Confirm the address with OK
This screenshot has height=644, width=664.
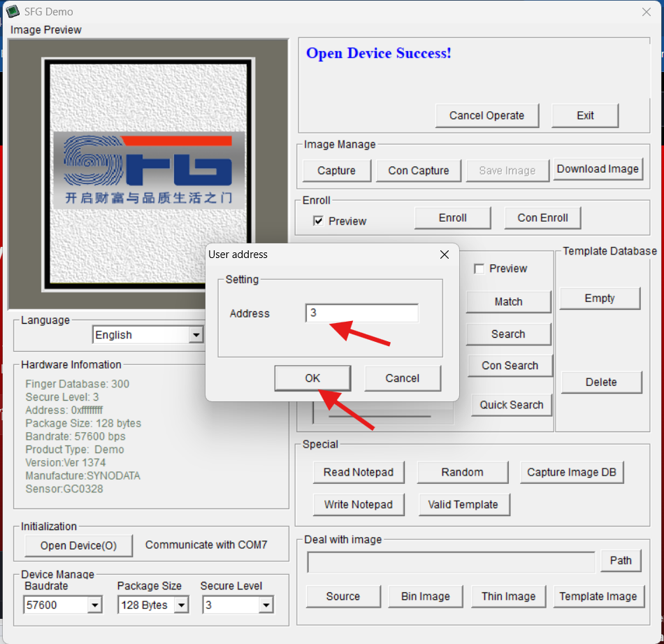coord(312,378)
